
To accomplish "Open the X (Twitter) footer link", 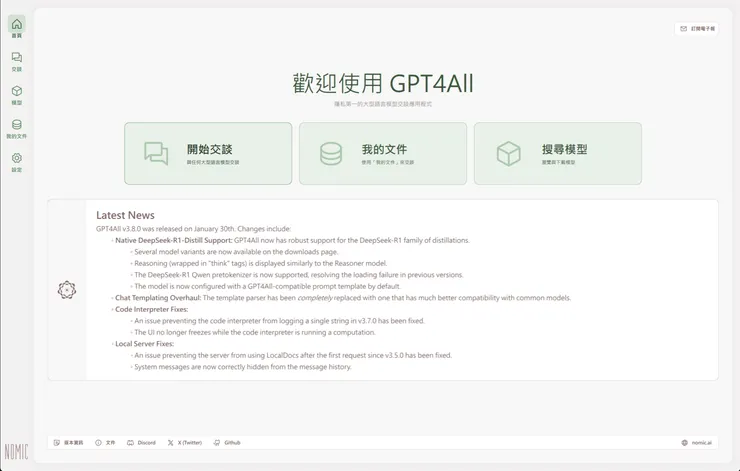I will [x=185, y=443].
